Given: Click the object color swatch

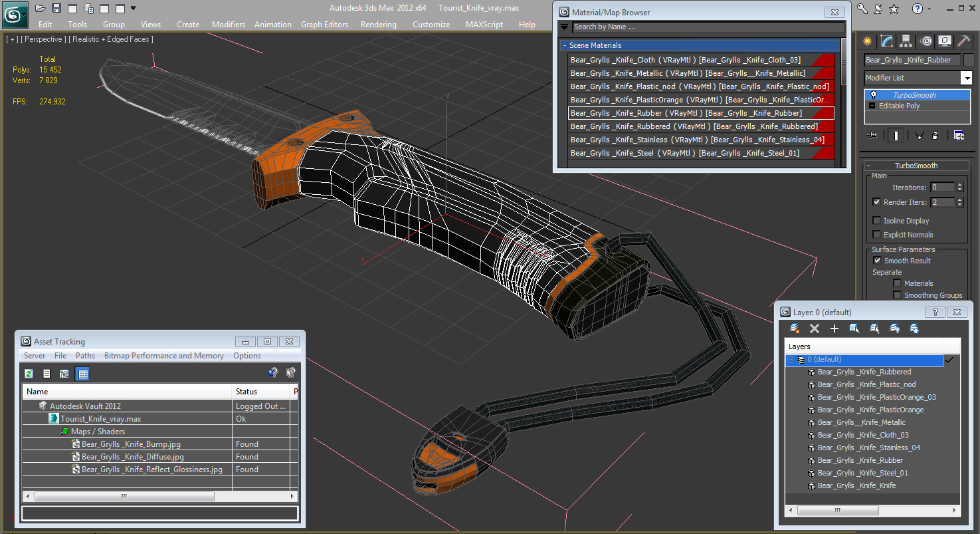Looking at the screenshot, I should coord(969,60).
